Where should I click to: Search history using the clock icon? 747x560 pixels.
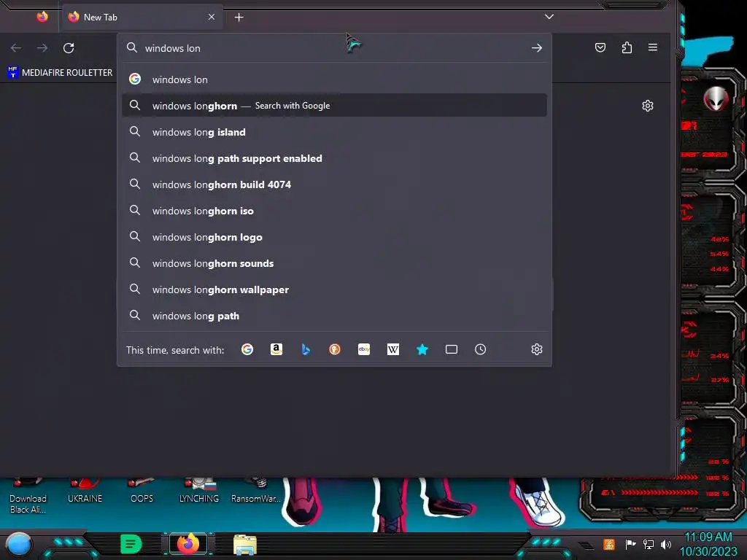click(x=480, y=349)
